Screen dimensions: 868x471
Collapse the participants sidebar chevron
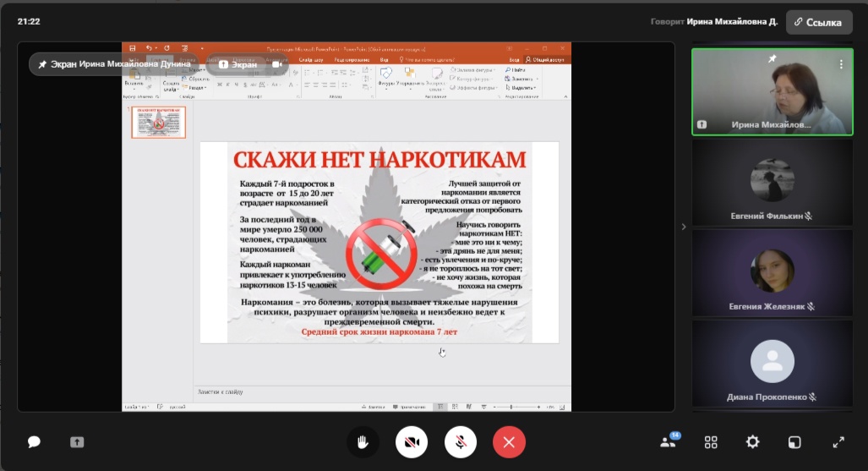684,227
